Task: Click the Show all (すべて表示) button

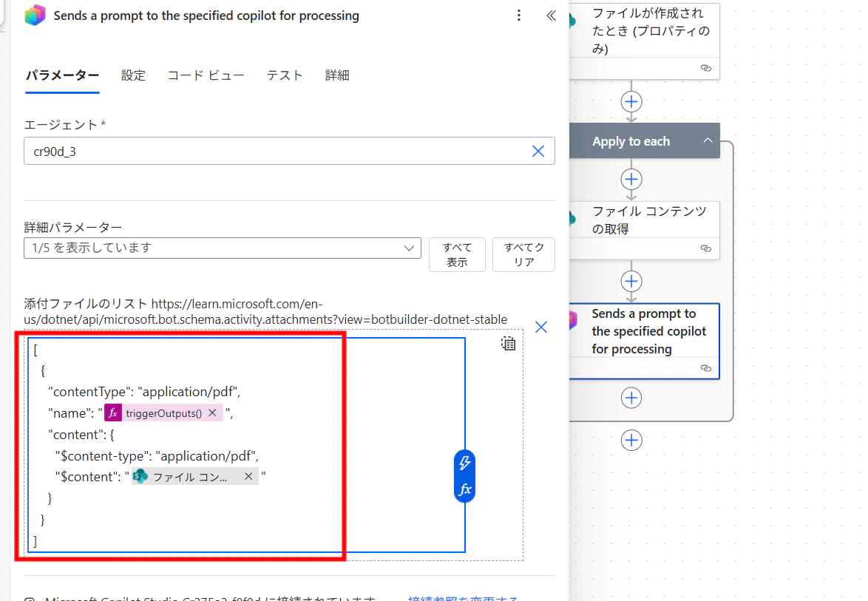Action: [x=457, y=254]
